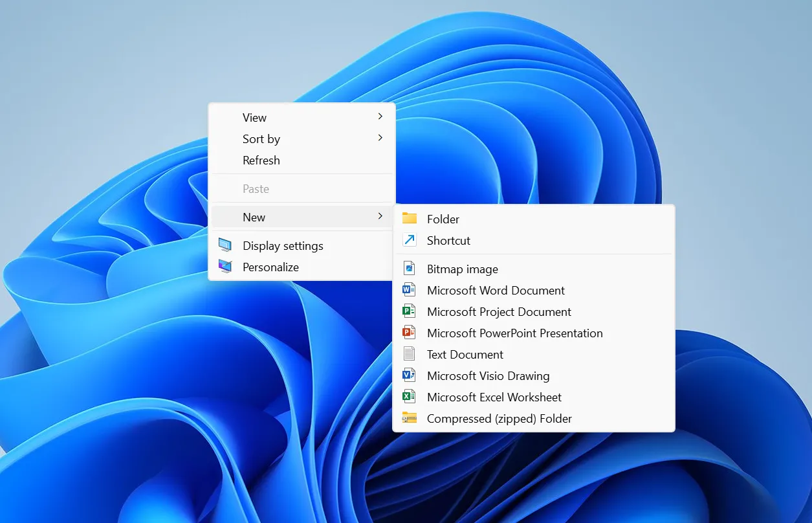The image size is (812, 523).
Task: Open Display settings
Action: coord(283,245)
